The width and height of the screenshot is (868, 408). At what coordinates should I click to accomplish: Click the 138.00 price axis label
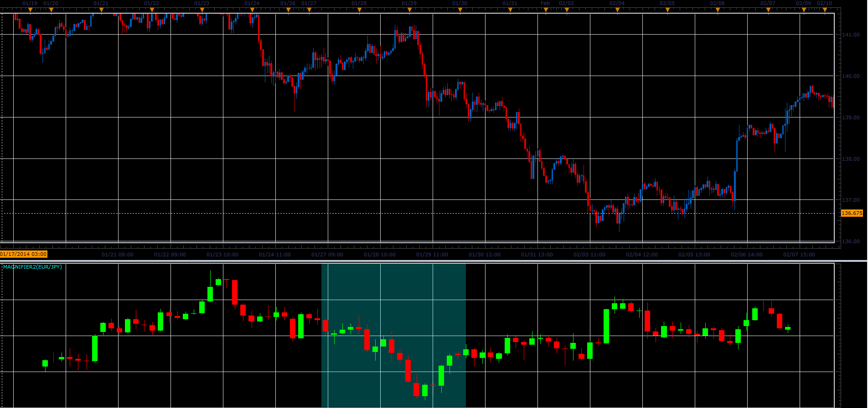(851, 159)
